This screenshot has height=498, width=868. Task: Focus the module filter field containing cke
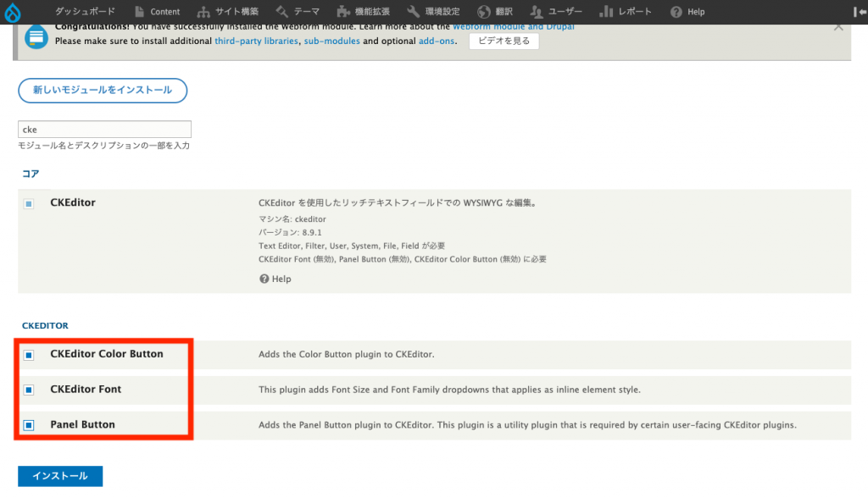104,129
